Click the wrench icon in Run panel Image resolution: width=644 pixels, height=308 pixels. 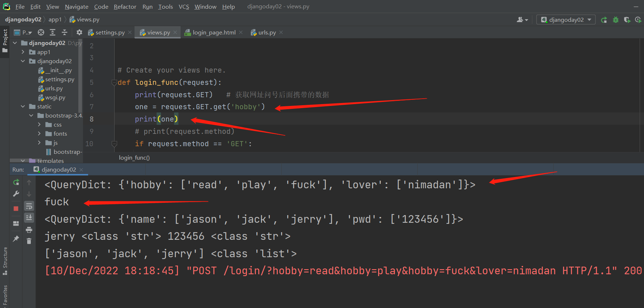pos(16,194)
